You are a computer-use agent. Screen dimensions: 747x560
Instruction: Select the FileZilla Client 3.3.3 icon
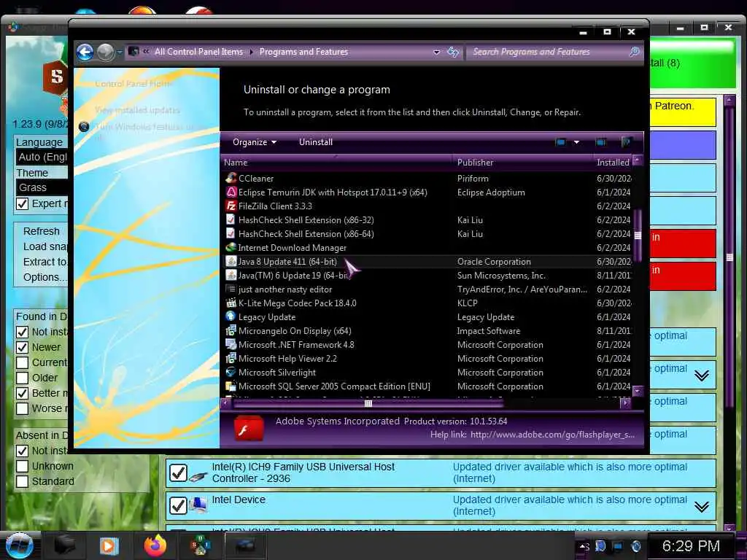pos(231,206)
